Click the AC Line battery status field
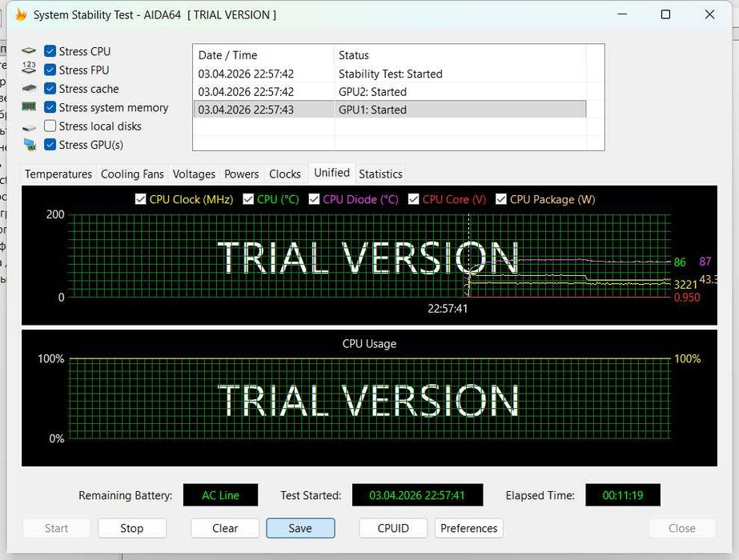 pos(220,495)
